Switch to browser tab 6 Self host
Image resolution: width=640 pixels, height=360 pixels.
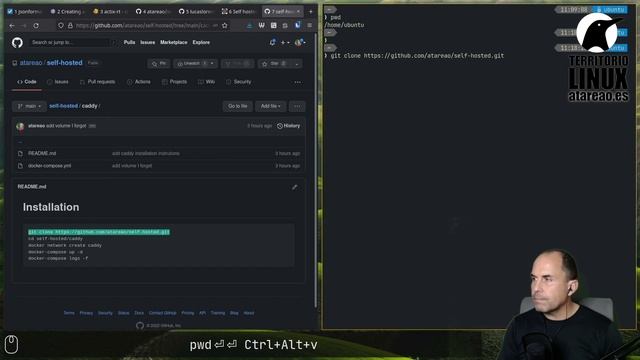point(239,11)
